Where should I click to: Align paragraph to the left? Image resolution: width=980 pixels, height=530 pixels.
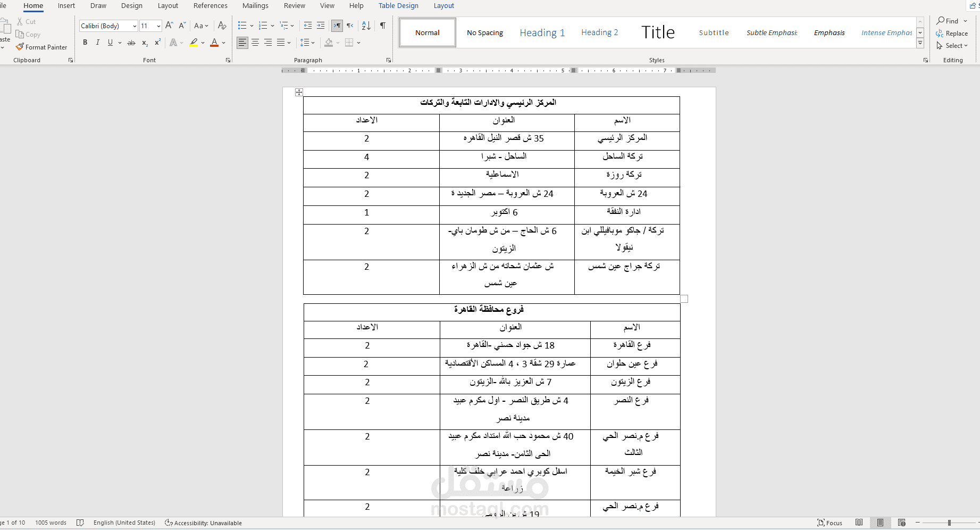(x=242, y=43)
